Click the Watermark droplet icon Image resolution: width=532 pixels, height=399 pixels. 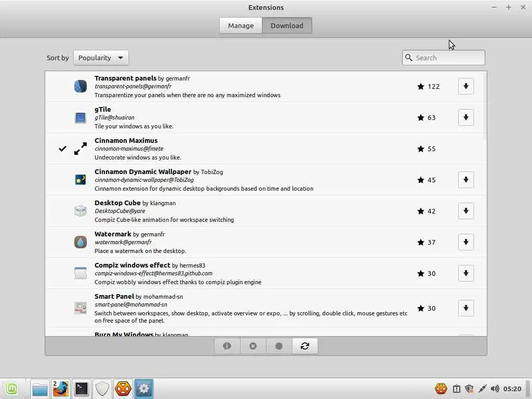click(x=81, y=242)
